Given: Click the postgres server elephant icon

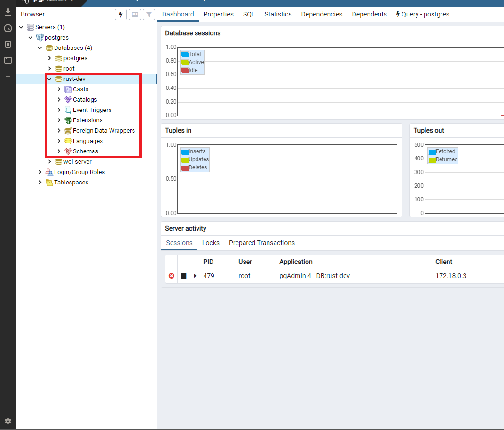Looking at the screenshot, I should (x=40, y=37).
